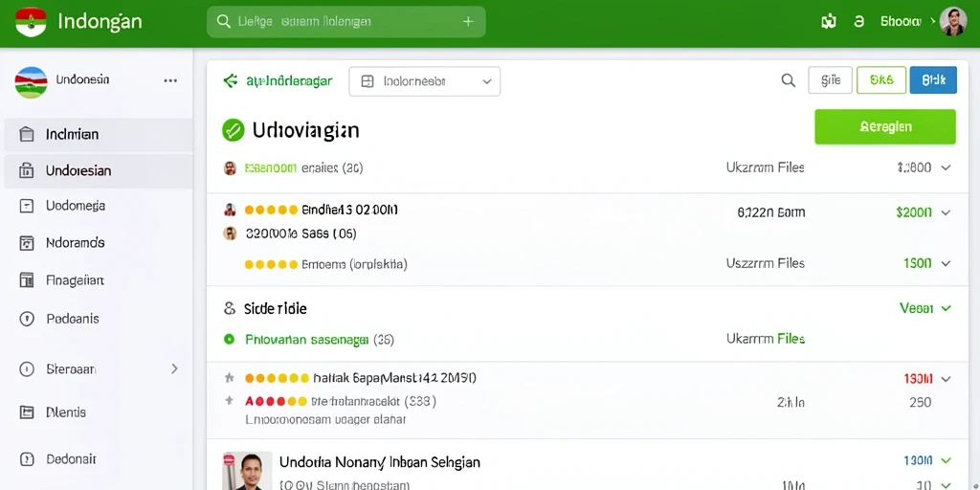Click the Dlentis sidebar icon
Viewport: 980px width, 490px height.
coord(26,412)
